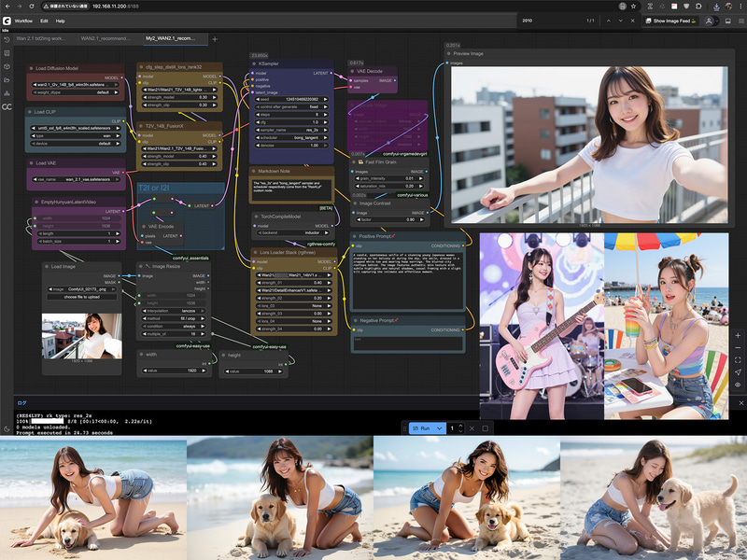
Task: Expand the Run button dropdown arrow
Action: point(439,428)
